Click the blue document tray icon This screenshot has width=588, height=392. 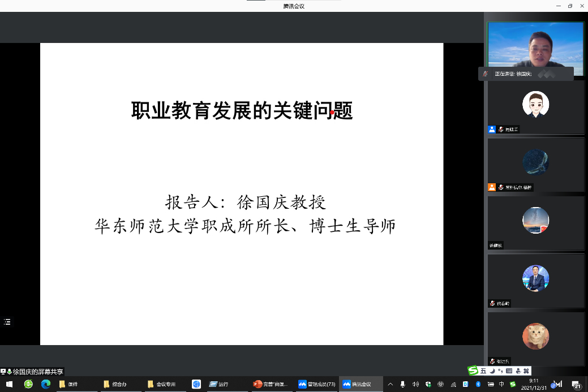[x=465, y=384]
